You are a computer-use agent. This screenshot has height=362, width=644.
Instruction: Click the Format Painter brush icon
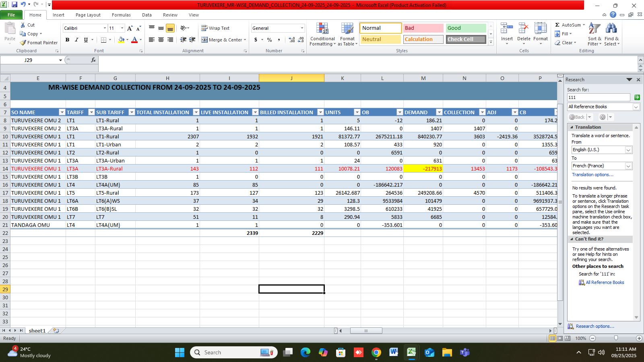click(23, 43)
